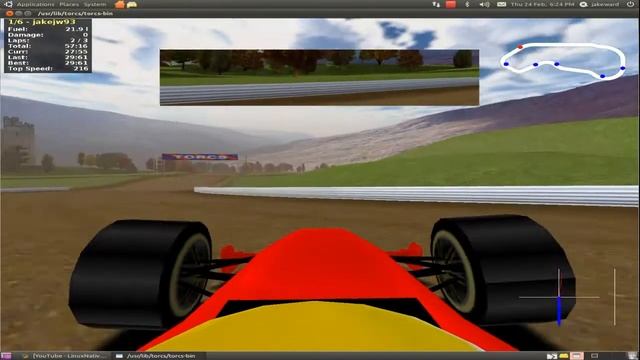
Task: Click the yellow launcher icon in top panel
Action: 132,4
